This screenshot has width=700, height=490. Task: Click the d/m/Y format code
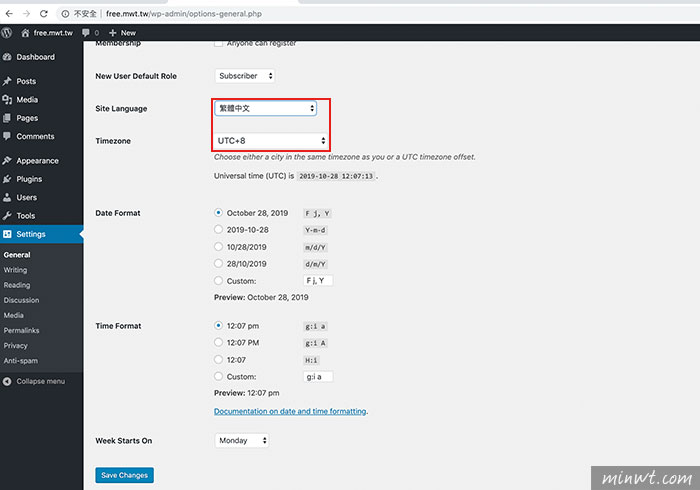[315, 264]
